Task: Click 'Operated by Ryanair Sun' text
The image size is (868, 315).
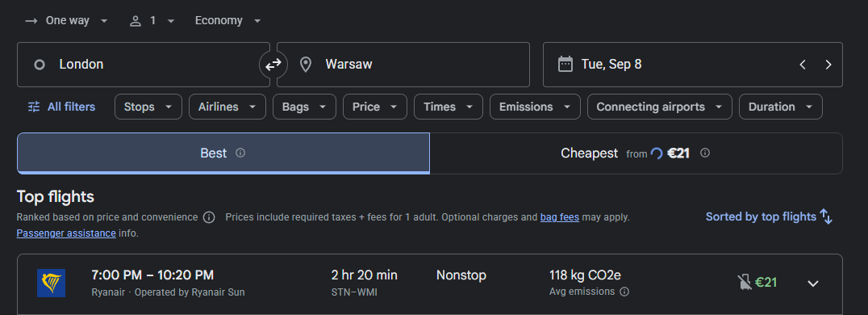Action: (x=190, y=292)
